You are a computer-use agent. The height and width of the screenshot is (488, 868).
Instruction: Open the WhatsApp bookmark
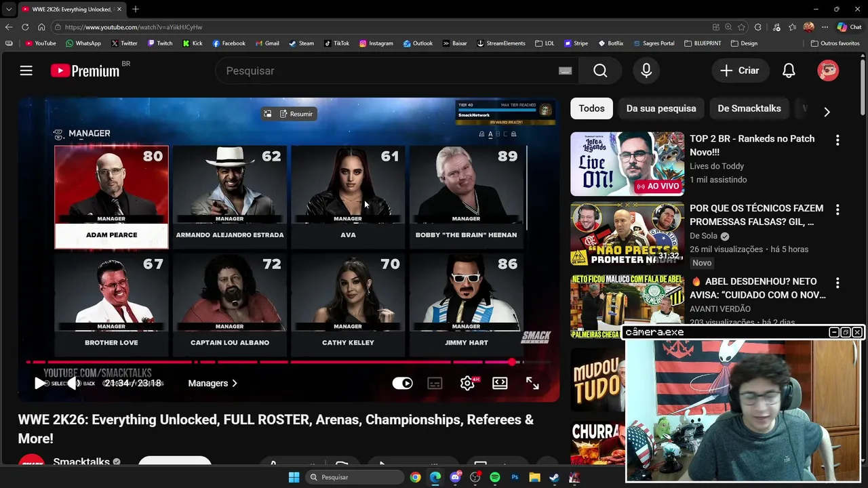(x=83, y=43)
